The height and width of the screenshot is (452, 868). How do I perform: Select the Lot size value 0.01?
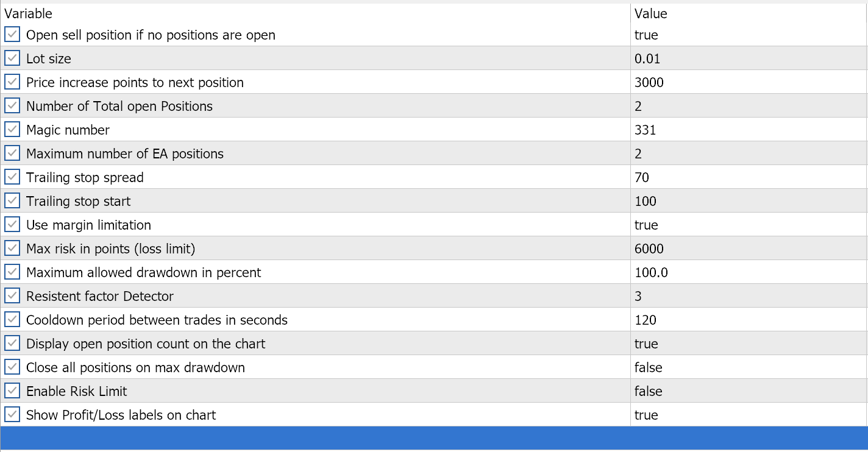[x=647, y=58]
